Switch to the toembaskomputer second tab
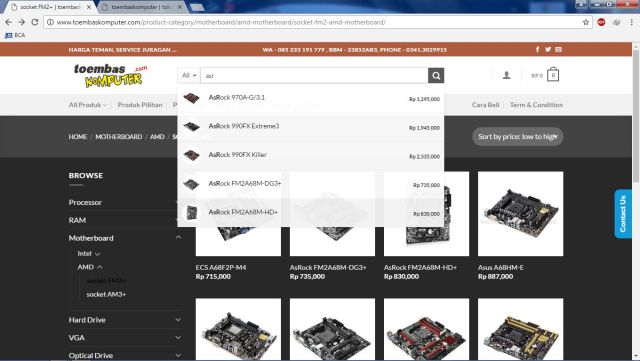Image resolution: width=640 pixels, height=361 pixels. pyautogui.click(x=141, y=7)
